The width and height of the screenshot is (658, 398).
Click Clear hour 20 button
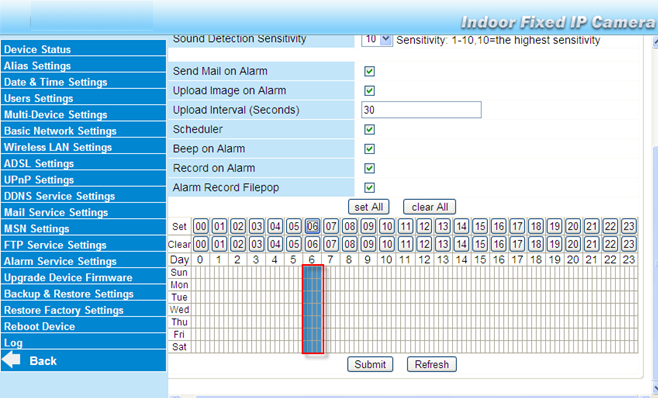coord(572,244)
